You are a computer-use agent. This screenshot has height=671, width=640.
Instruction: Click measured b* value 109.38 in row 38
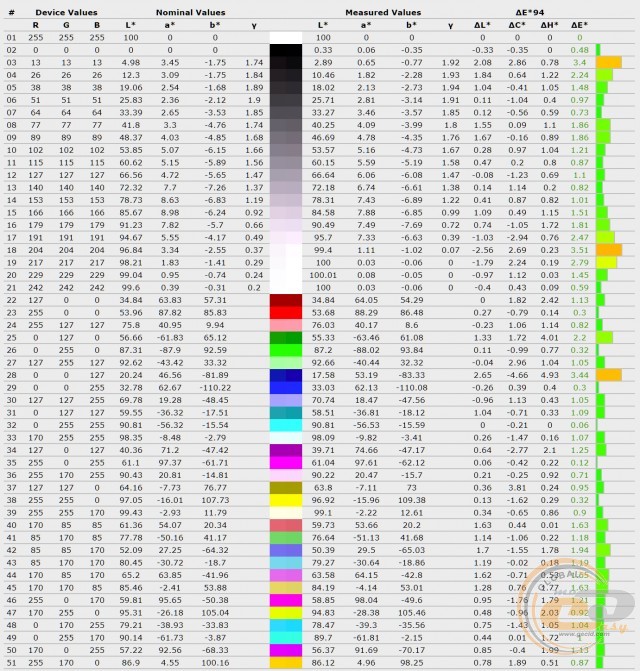(x=411, y=500)
